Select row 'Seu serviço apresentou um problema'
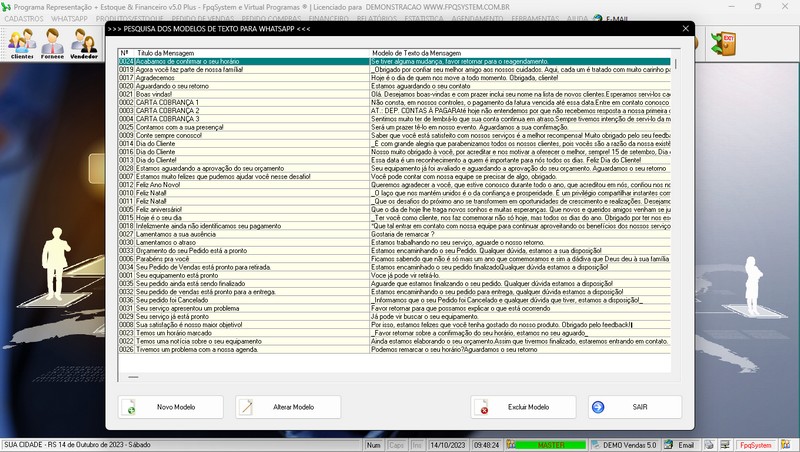The height and width of the screenshot is (452, 800). 394,308
